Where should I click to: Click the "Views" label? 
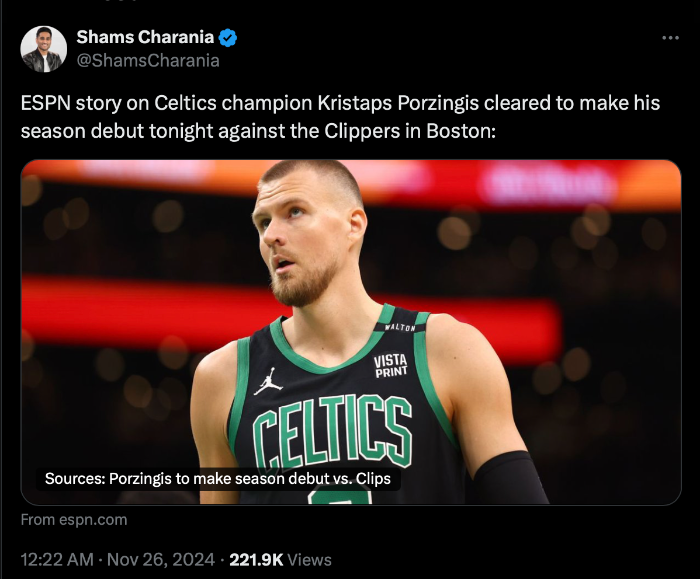click(x=309, y=560)
